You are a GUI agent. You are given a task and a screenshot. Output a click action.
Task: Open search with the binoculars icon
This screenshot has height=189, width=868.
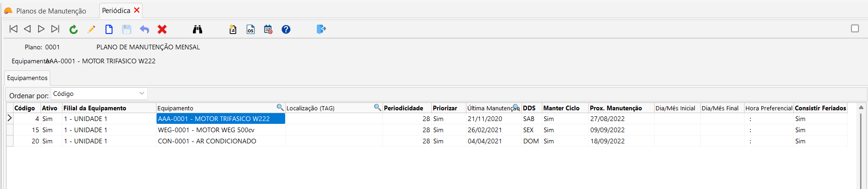(x=198, y=29)
